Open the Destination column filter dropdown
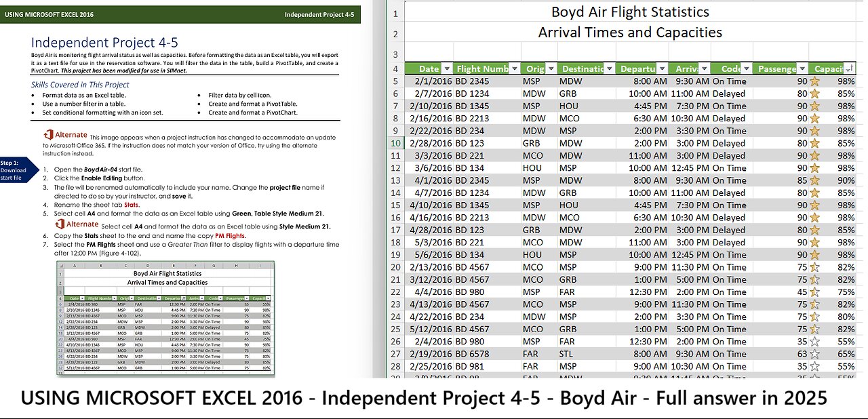 (x=610, y=68)
